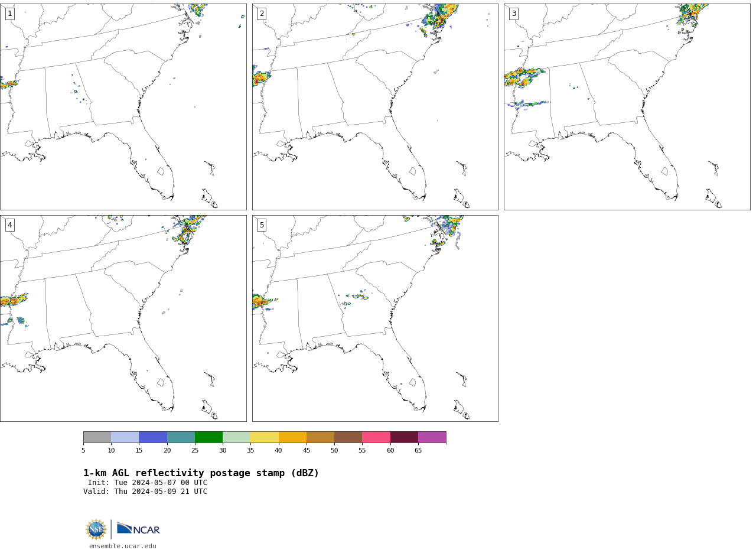Open ensemble member 3 map panel
This screenshot has width=756, height=553.
click(x=627, y=107)
